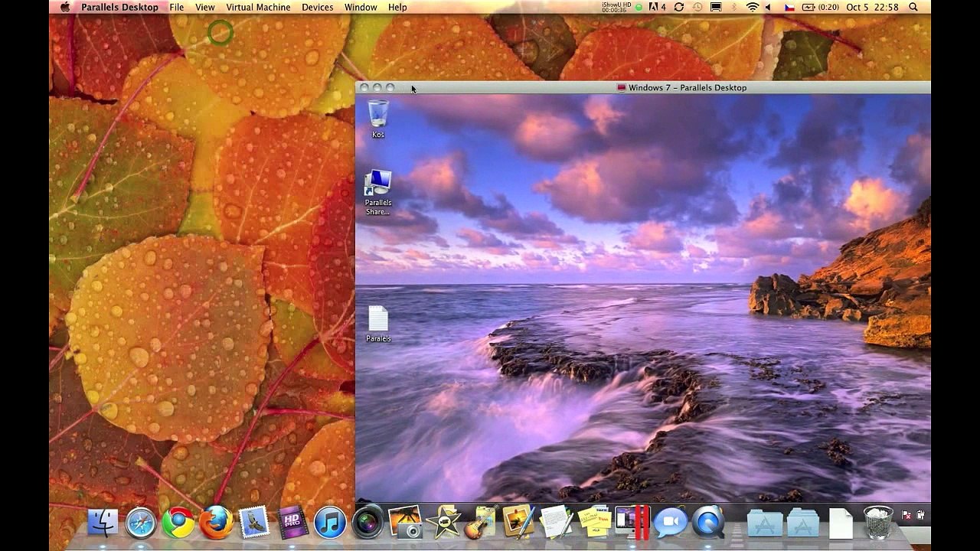The image size is (980, 551).
Task: Click the sync arrows status icon
Action: pos(679,7)
